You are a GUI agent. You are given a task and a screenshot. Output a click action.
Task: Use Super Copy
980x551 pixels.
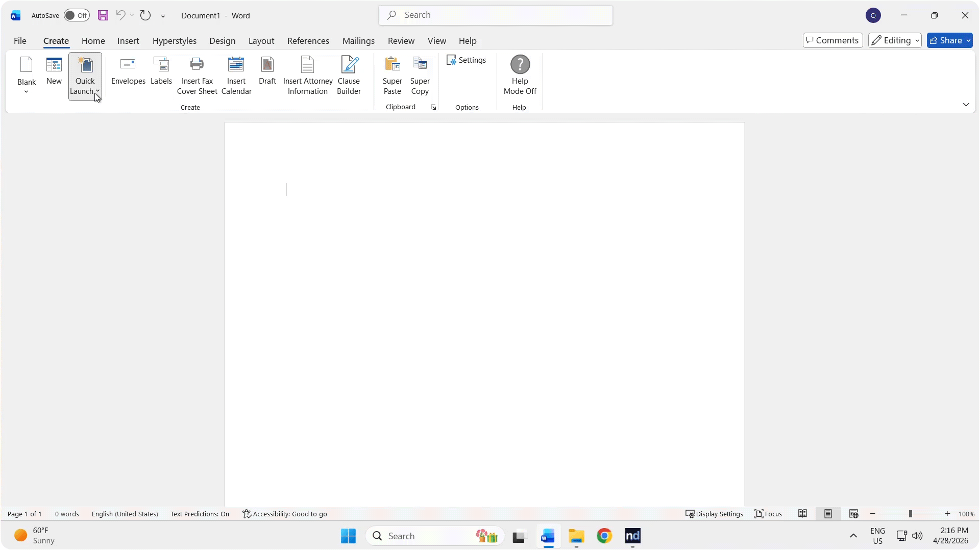(x=420, y=76)
